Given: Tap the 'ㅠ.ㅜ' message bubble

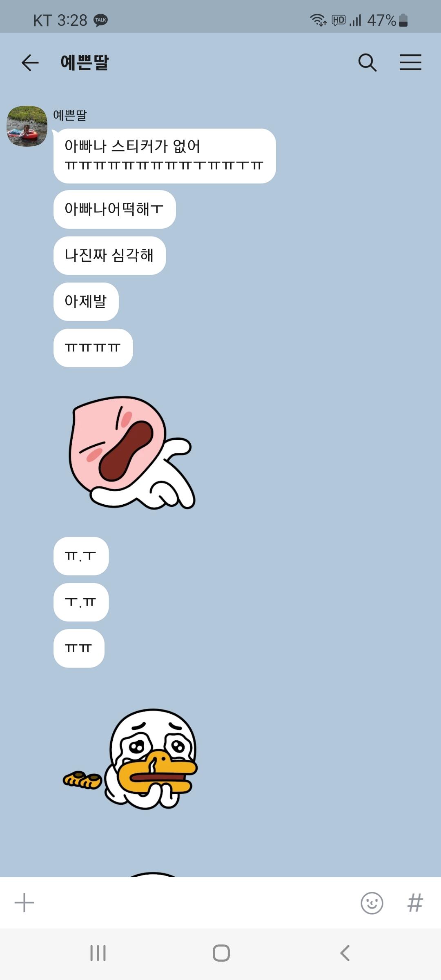Looking at the screenshot, I should point(81,556).
